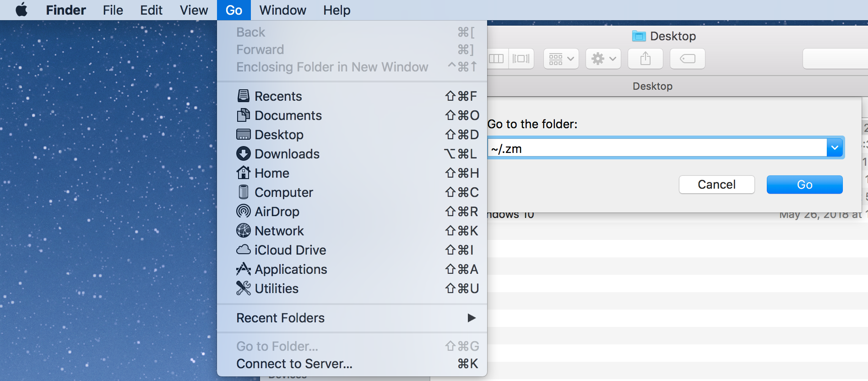Open the Window menu

[x=282, y=10]
